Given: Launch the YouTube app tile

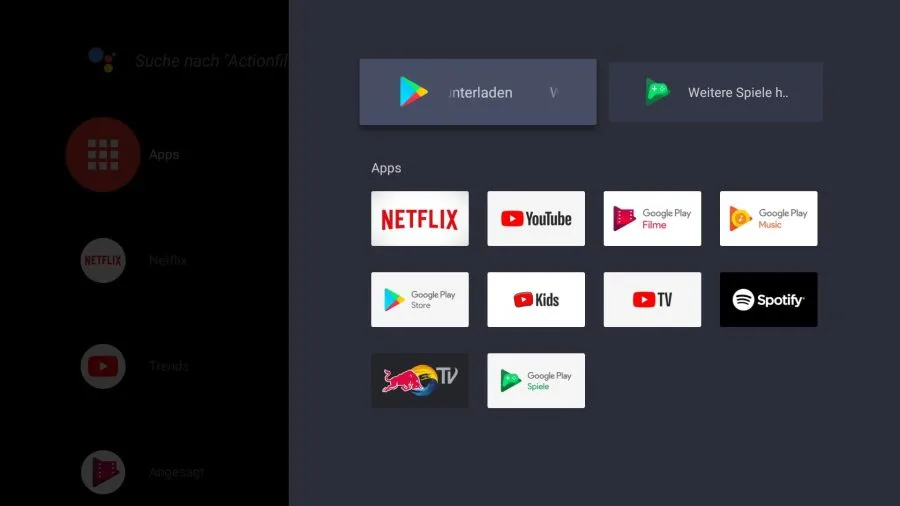Looking at the screenshot, I should coord(536,219).
